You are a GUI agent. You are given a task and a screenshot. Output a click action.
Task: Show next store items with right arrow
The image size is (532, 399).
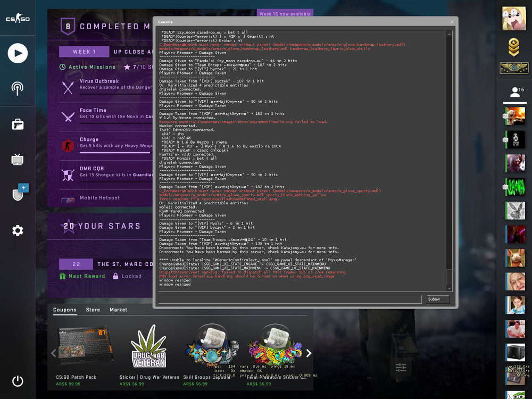pos(309,353)
